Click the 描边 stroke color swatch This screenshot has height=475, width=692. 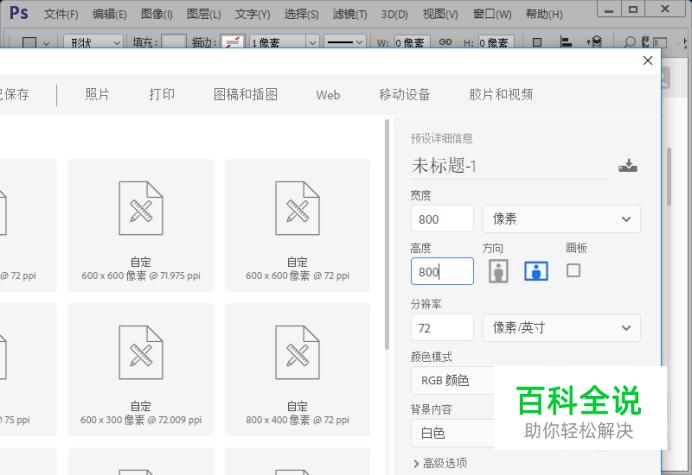(233, 42)
